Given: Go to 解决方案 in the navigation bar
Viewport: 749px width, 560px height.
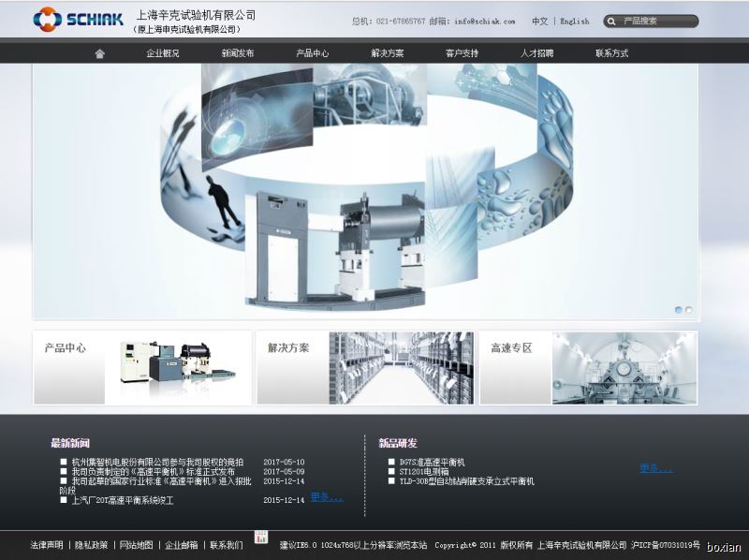Looking at the screenshot, I should (x=388, y=53).
